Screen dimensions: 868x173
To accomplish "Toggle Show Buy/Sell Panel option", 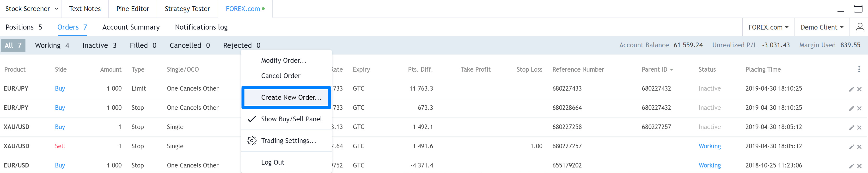I will point(291,119).
